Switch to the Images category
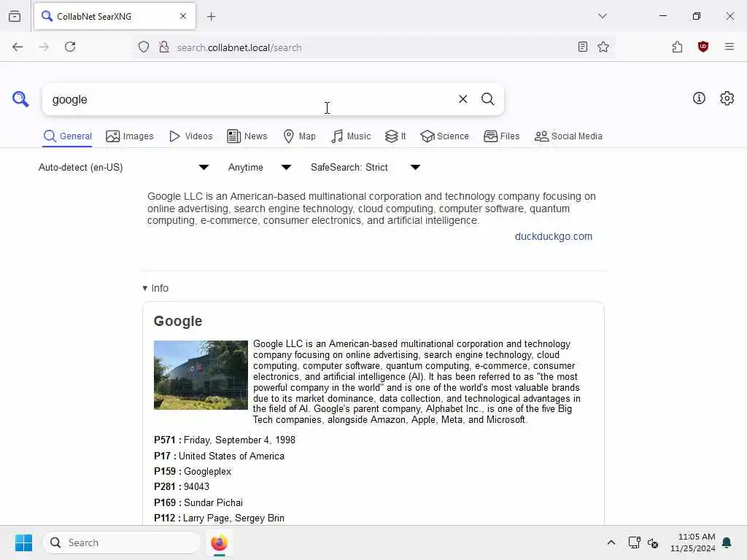The width and height of the screenshot is (747, 560). pos(130,136)
